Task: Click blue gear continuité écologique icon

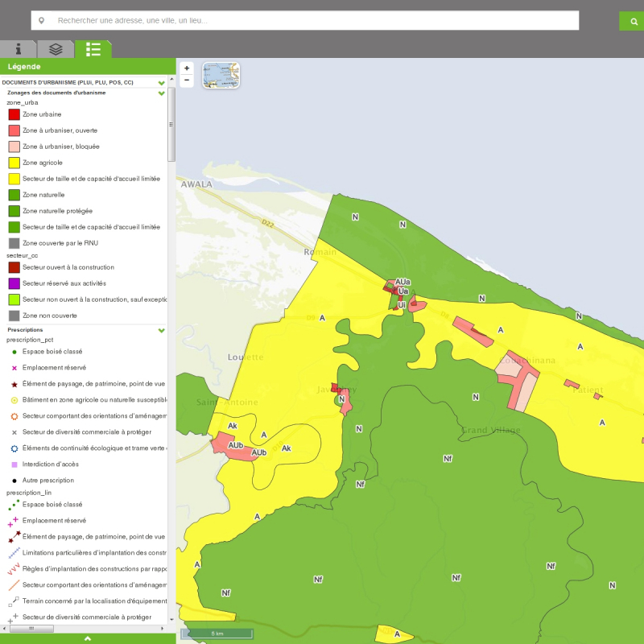Action: [14, 448]
